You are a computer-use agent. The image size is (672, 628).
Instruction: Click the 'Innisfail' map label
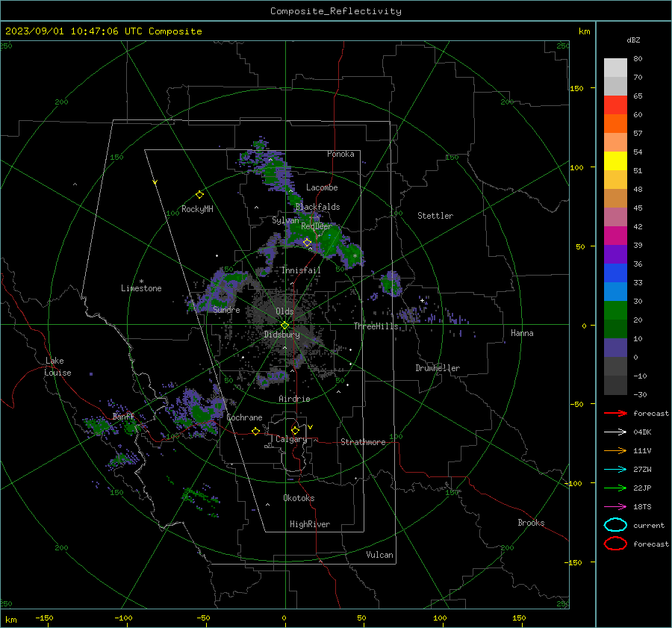pyautogui.click(x=301, y=270)
